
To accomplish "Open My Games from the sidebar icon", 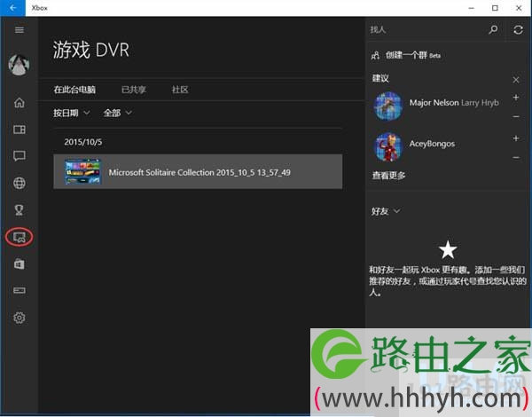I will tap(20, 130).
